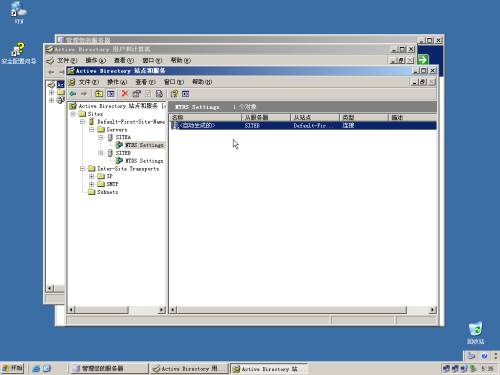The image size is (500, 375).
Task: Collapse the Sites node in tree
Action: pos(73,114)
